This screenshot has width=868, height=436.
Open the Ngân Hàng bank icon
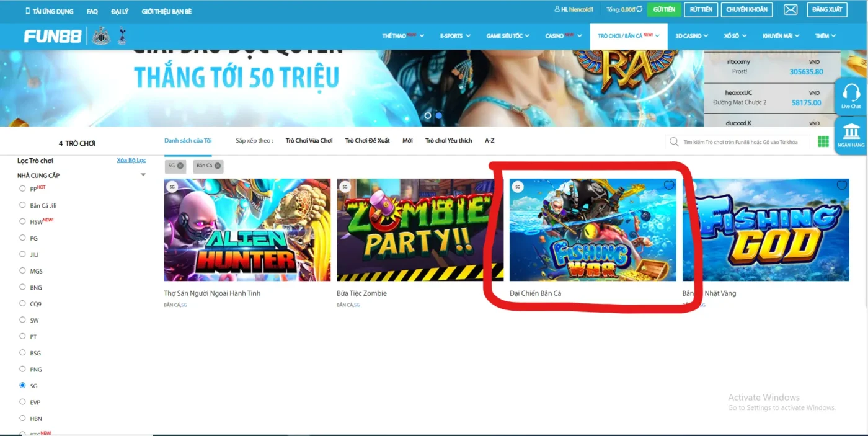pos(851,135)
